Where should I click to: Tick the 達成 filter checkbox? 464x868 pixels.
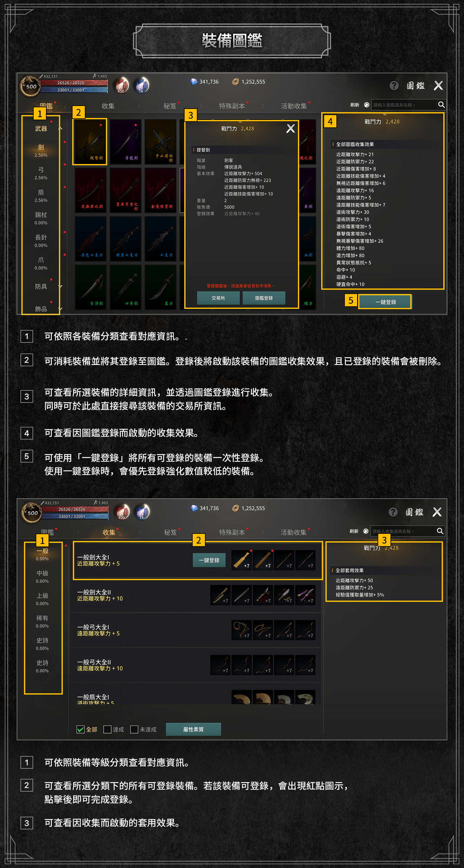(x=108, y=729)
